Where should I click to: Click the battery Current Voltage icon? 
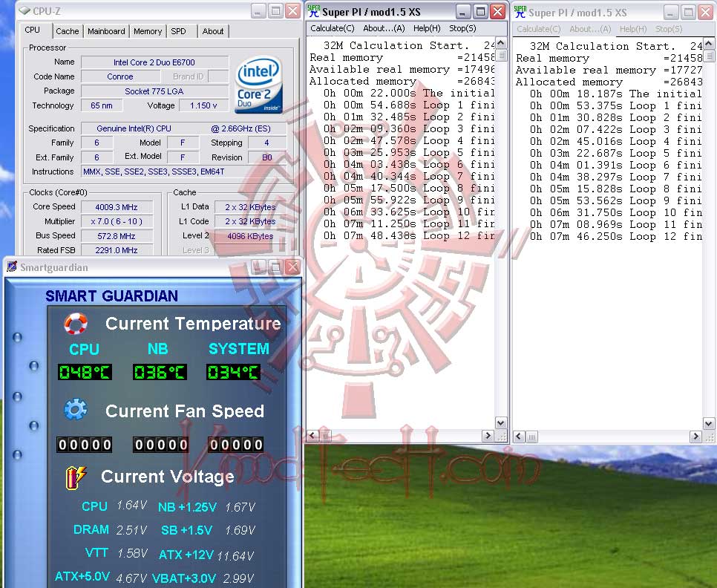(x=76, y=478)
